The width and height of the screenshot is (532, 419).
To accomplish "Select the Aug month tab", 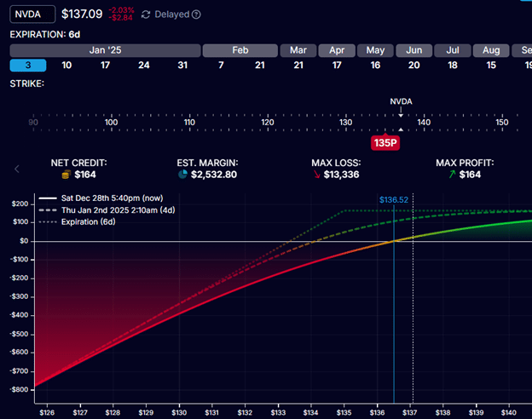I will [x=491, y=50].
